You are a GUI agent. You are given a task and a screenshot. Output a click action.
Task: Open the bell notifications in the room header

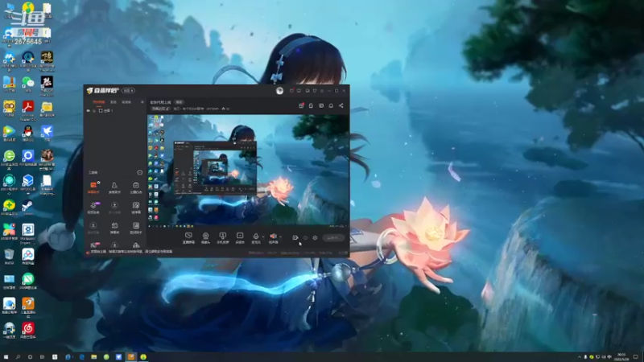(331, 105)
